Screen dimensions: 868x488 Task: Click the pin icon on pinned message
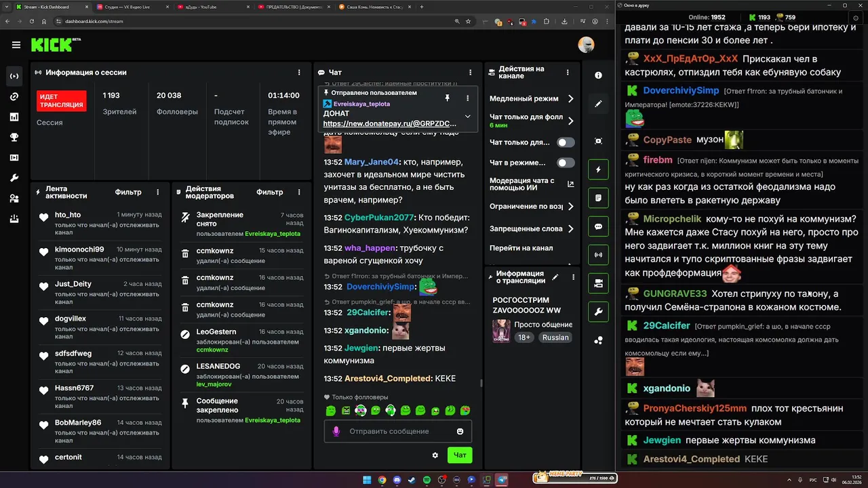tap(447, 98)
